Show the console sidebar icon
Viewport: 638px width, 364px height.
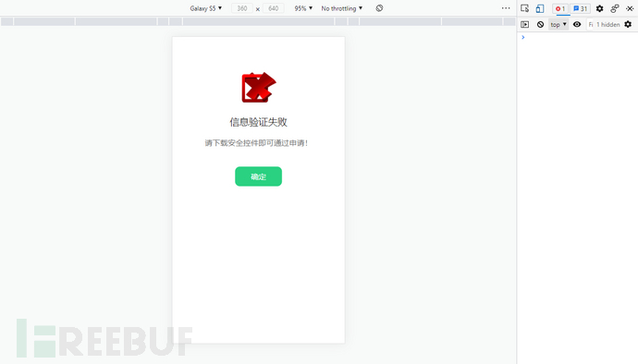pyautogui.click(x=525, y=24)
